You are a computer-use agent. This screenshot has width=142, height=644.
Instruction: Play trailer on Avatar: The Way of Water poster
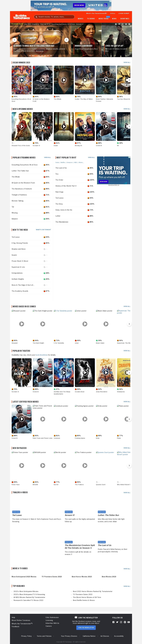(x=85, y=80)
